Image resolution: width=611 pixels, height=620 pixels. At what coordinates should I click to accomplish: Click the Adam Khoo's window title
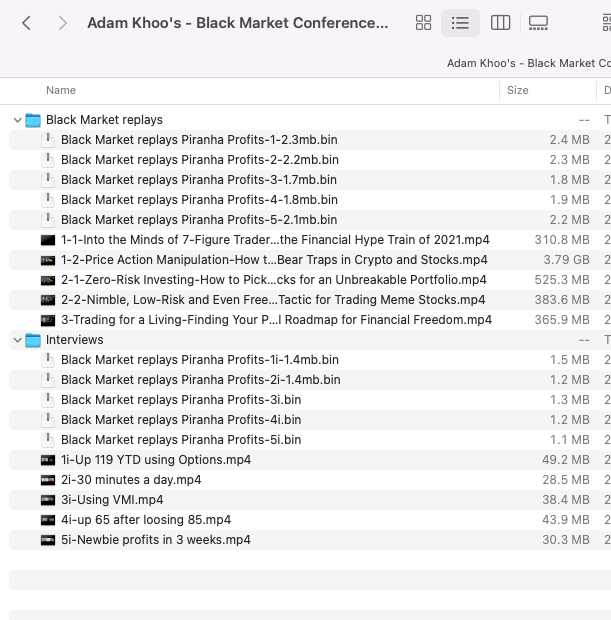[238, 23]
